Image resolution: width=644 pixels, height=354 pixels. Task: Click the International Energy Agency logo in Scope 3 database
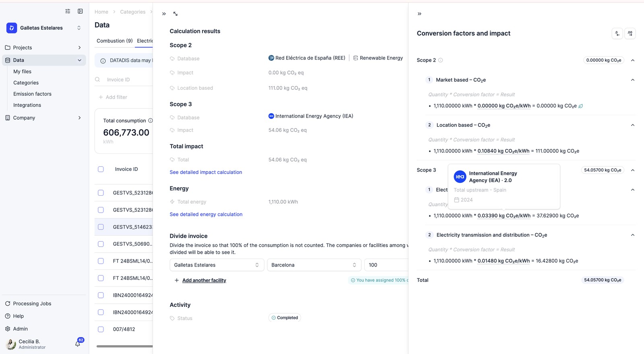click(271, 116)
